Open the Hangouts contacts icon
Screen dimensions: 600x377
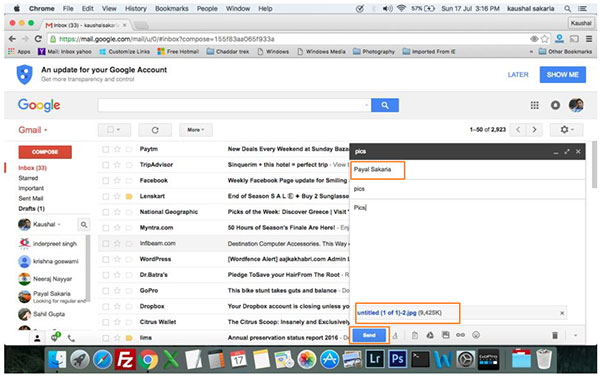click(38, 338)
